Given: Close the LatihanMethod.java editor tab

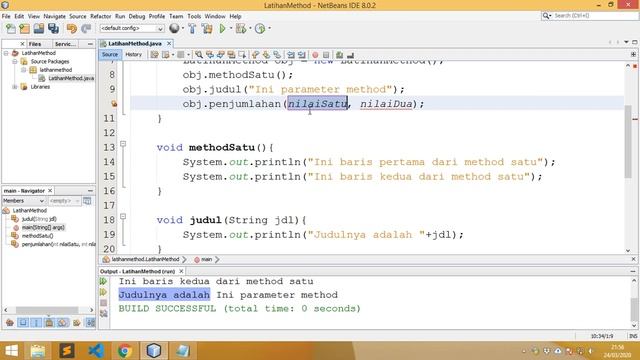Looking at the screenshot, I should click(169, 43).
